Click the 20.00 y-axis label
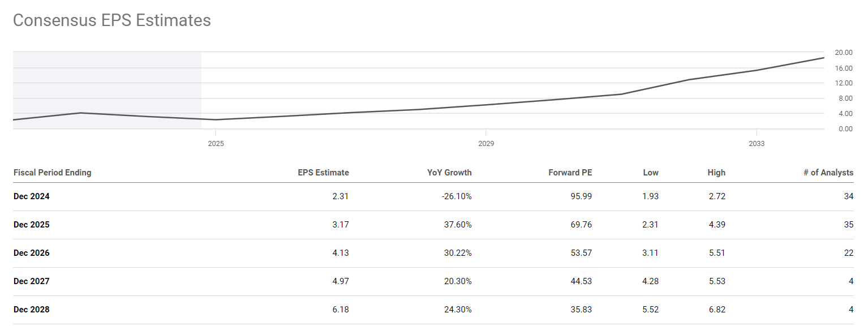 pos(844,53)
